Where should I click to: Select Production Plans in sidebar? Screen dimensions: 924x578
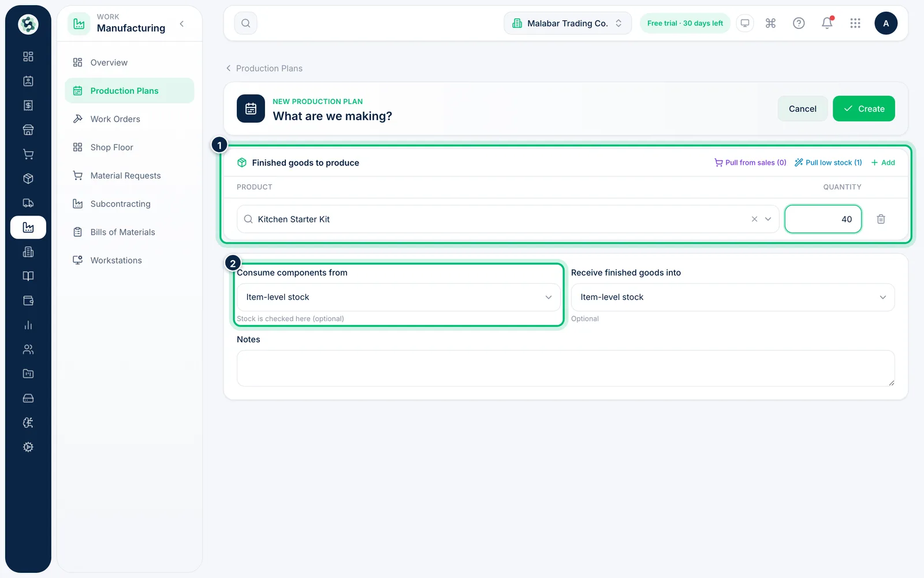point(129,91)
